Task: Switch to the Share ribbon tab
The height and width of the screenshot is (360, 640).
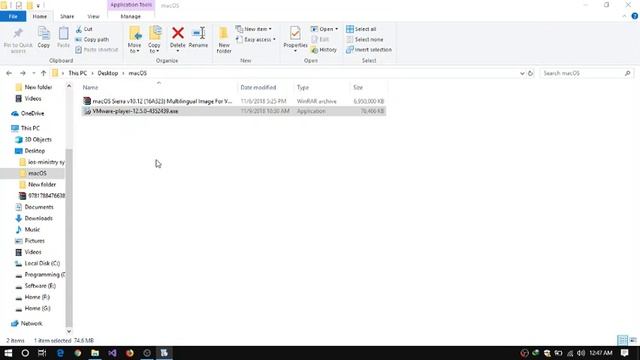Action: [x=67, y=16]
